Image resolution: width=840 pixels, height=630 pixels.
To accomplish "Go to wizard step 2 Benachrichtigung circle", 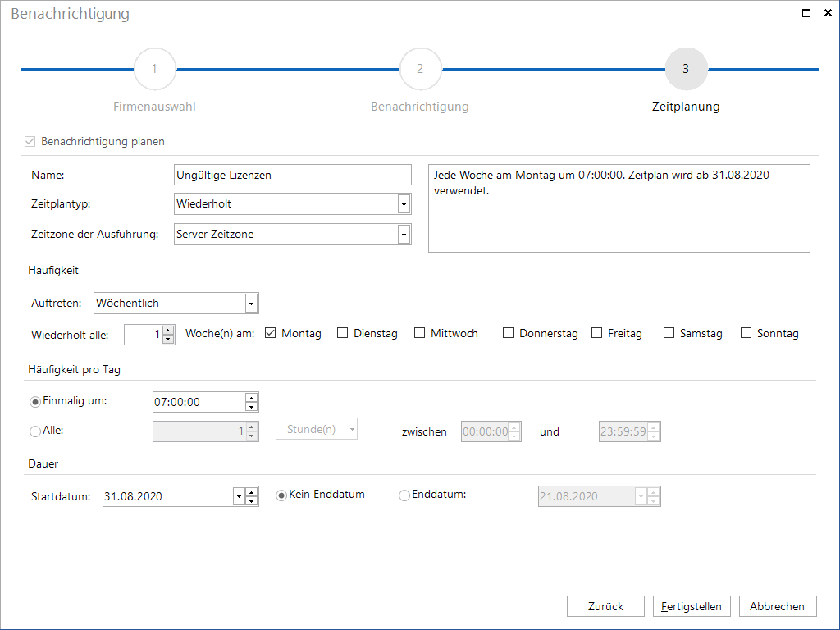I will tap(420, 69).
